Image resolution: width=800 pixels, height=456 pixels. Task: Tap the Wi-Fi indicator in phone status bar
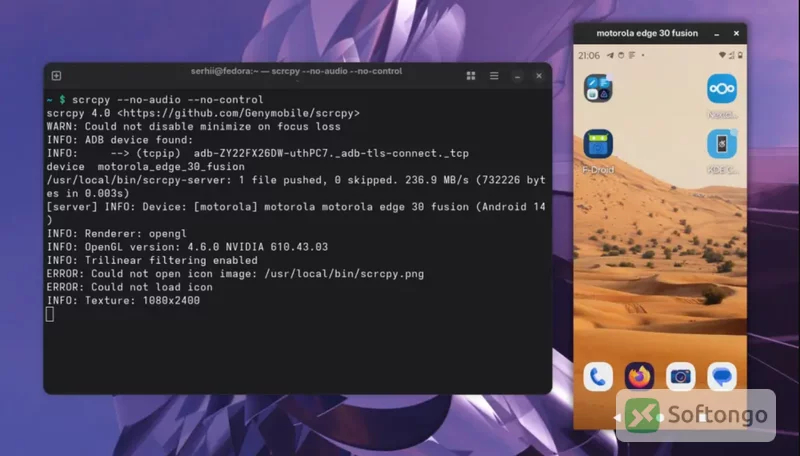coord(722,55)
